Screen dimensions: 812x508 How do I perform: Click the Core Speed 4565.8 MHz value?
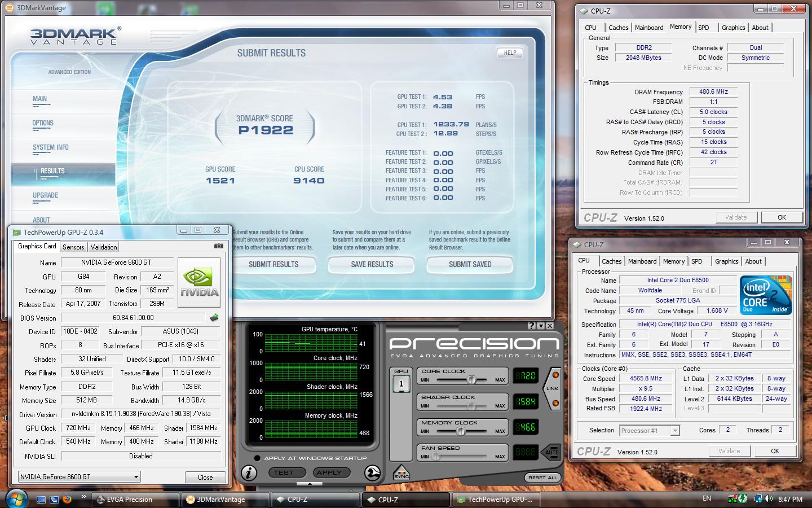(x=646, y=379)
